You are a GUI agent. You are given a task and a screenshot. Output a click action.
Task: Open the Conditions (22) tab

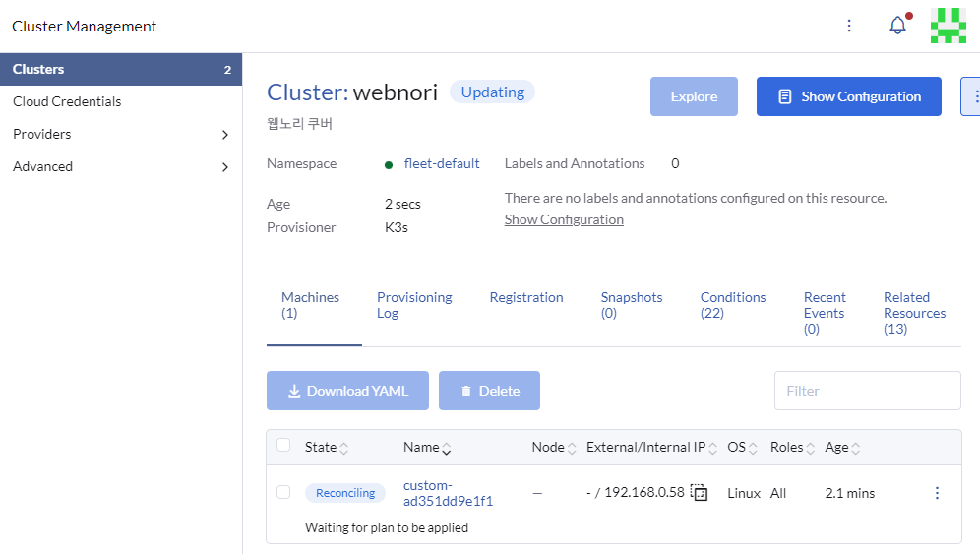[x=733, y=305]
